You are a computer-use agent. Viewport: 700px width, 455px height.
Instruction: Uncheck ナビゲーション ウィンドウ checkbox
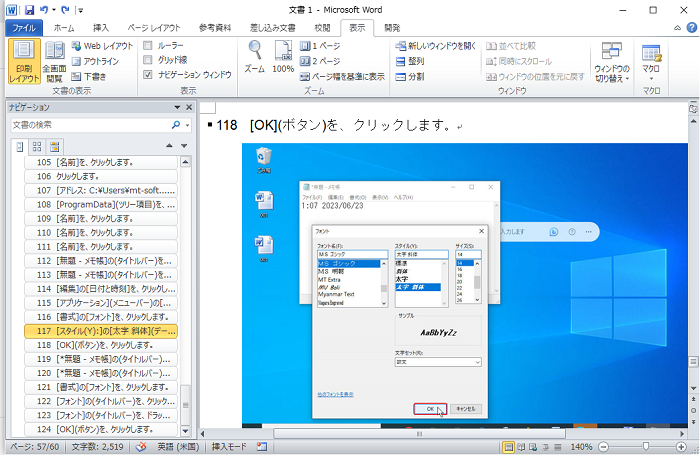tap(148, 75)
